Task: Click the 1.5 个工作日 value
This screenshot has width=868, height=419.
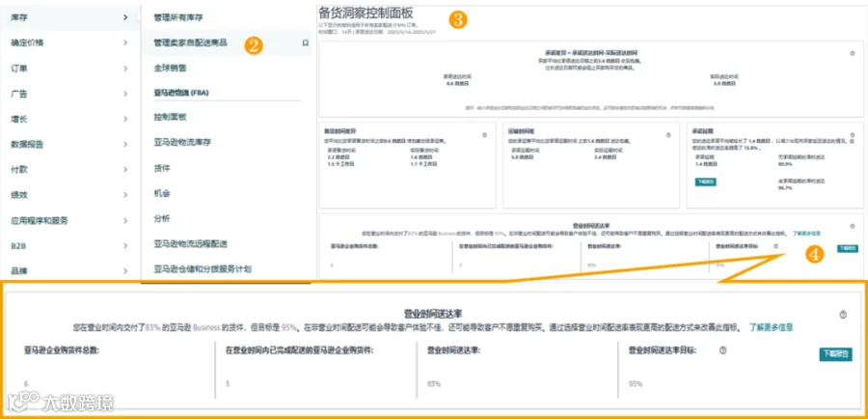Action: click(340, 164)
